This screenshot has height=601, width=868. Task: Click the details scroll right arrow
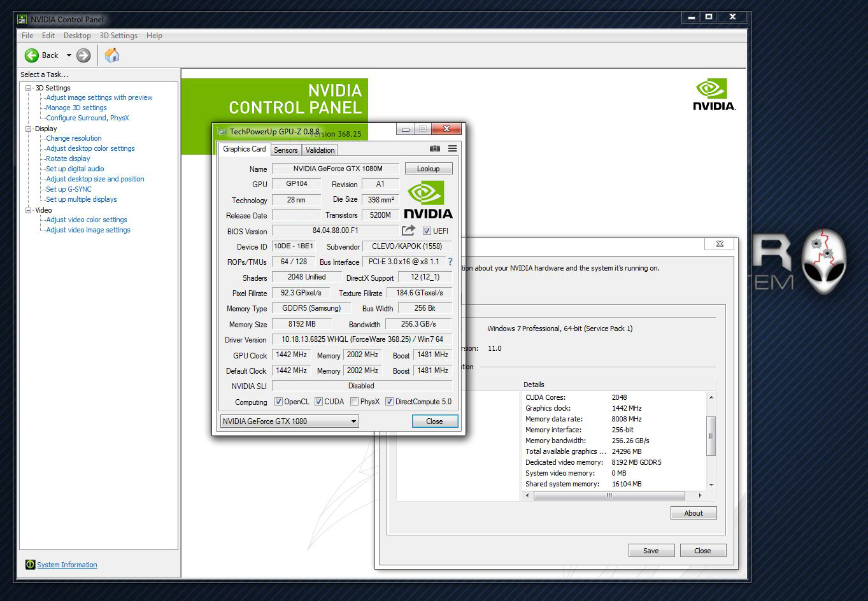coord(700,495)
